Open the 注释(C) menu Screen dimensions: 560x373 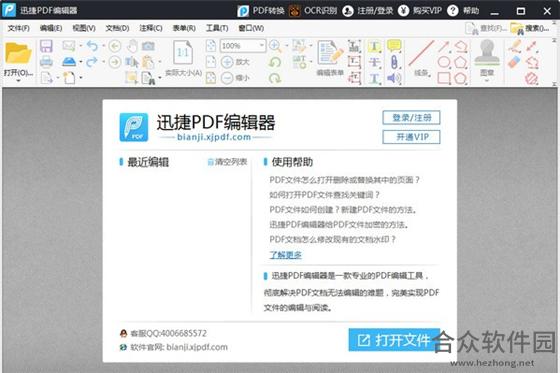(151, 28)
